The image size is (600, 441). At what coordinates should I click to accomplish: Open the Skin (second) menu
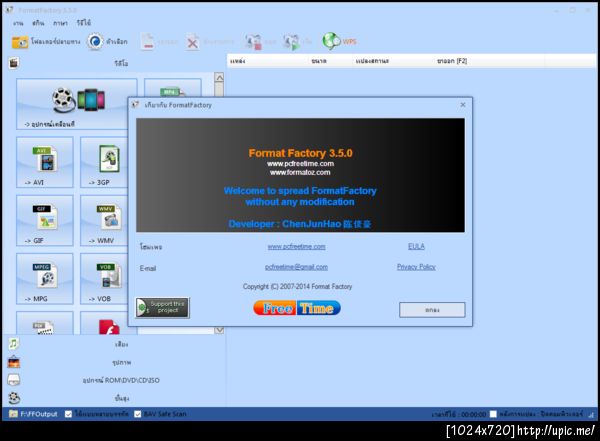point(38,23)
